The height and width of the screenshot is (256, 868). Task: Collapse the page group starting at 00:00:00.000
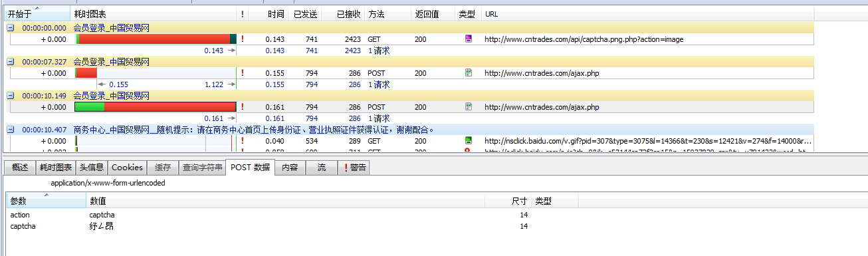click(11, 28)
